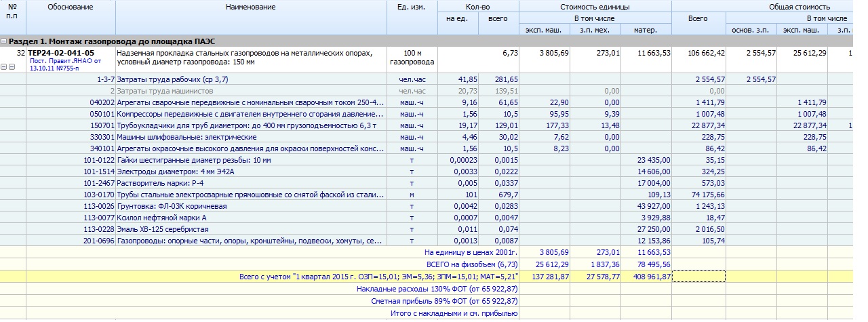Image resolution: width=868 pixels, height=322 pixels.
Task: Collapse section 'Раздел 1. Монтаж газопровода'
Action: [x=5, y=41]
